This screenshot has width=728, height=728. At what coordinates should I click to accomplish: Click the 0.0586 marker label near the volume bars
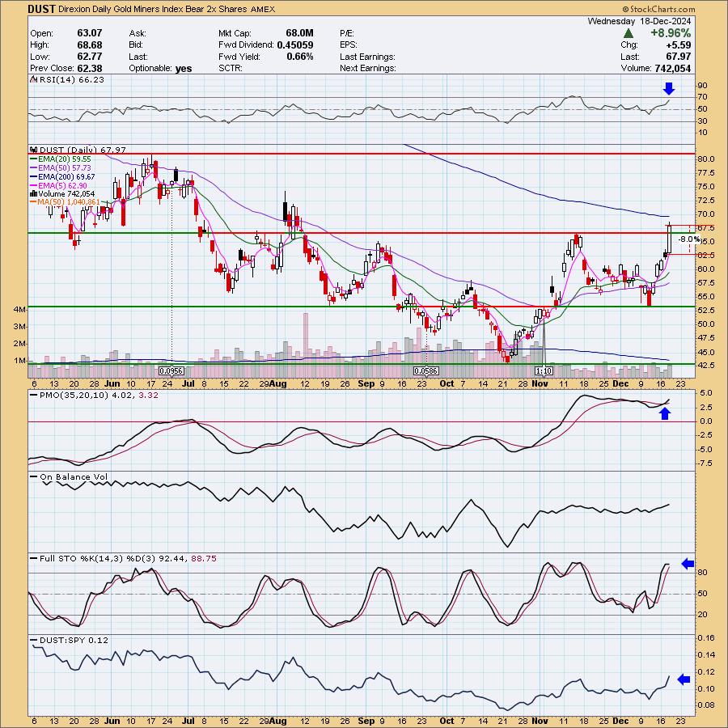point(426,371)
